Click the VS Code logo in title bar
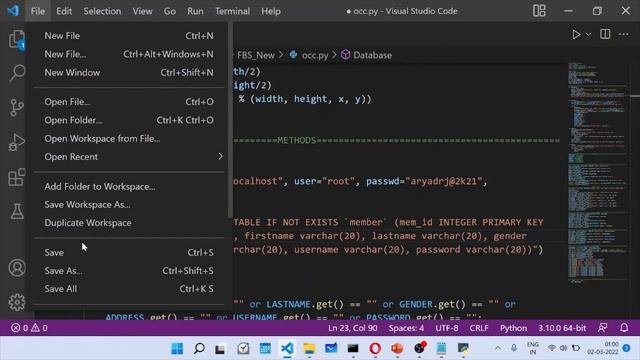Image resolution: width=640 pixels, height=360 pixels. 13,11
